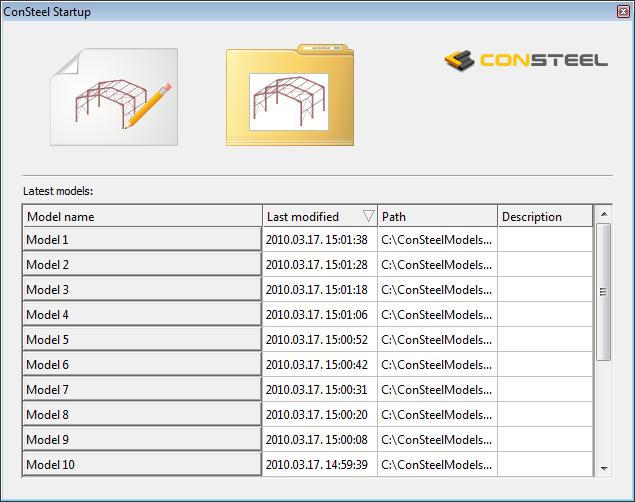Viewport: 635px width, 502px height.
Task: Select the Model 7 row button
Action: (x=142, y=389)
